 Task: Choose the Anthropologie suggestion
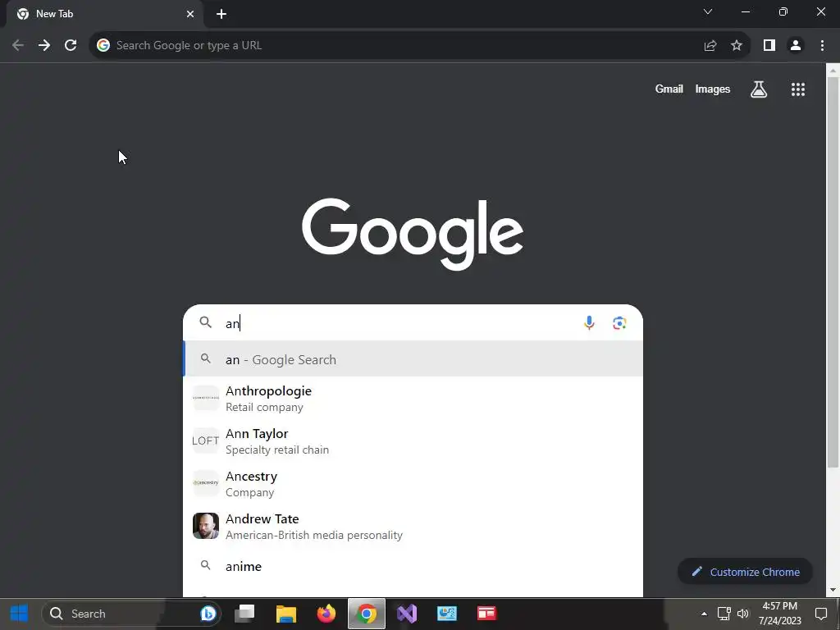point(413,399)
